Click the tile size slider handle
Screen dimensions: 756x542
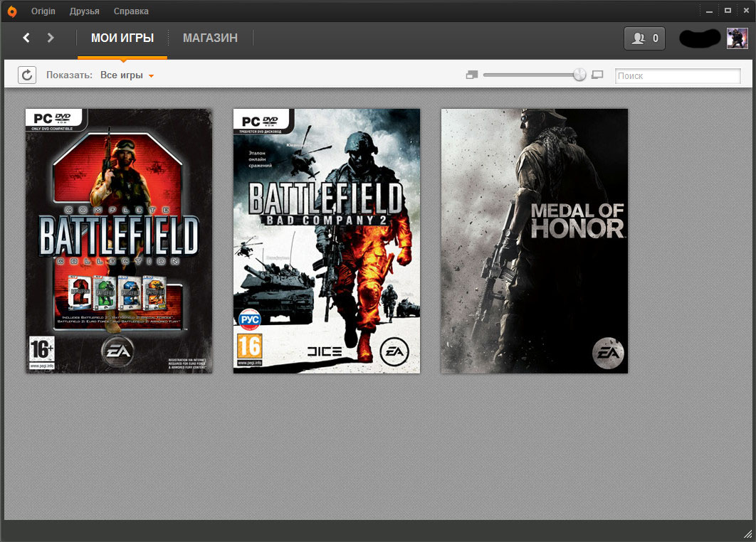click(x=579, y=75)
